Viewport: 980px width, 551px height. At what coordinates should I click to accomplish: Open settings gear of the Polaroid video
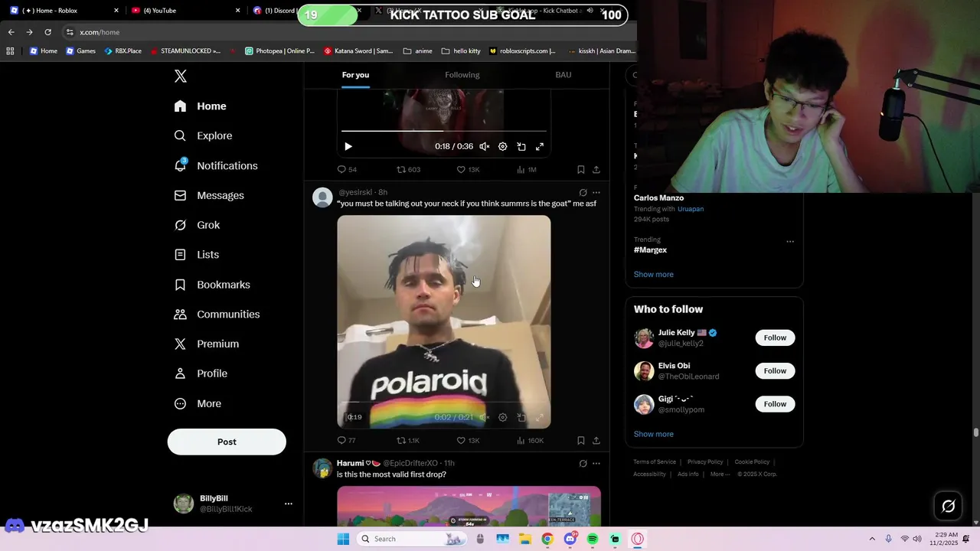pyautogui.click(x=503, y=417)
